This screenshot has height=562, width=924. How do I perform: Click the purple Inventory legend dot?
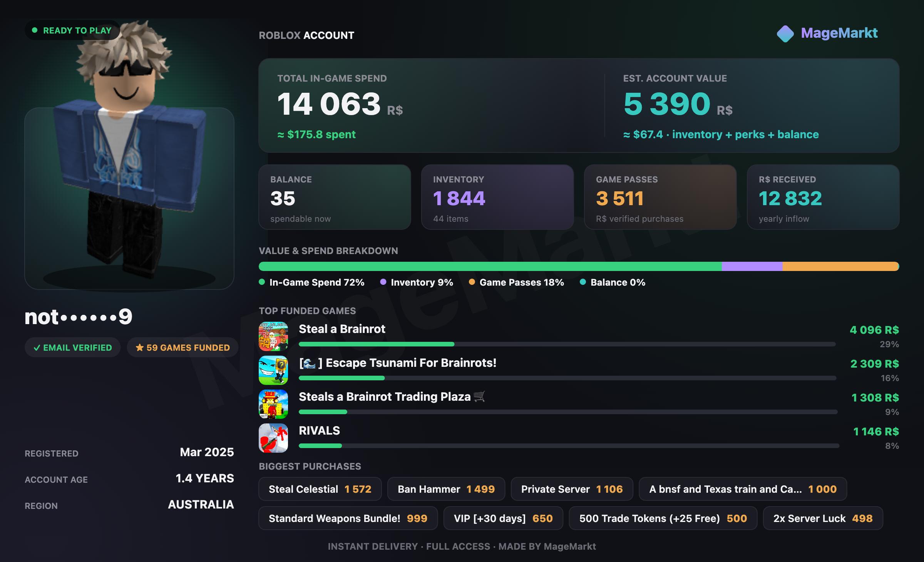[383, 282]
